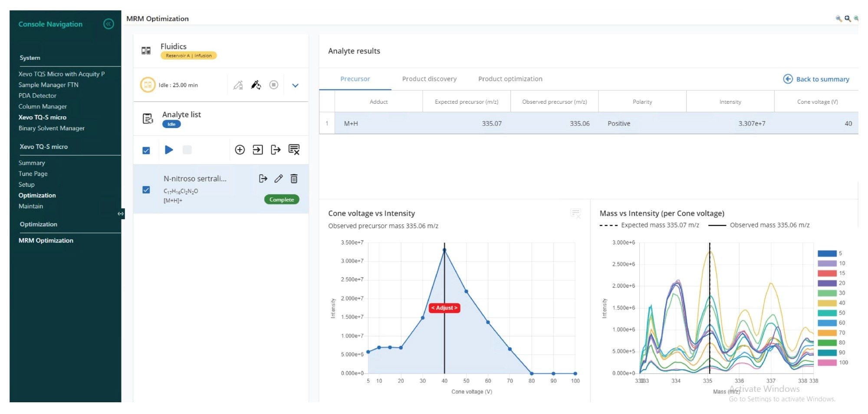Toggle the 5 V legend swatch
Image resolution: width=868 pixels, height=414 pixels.
tap(827, 253)
